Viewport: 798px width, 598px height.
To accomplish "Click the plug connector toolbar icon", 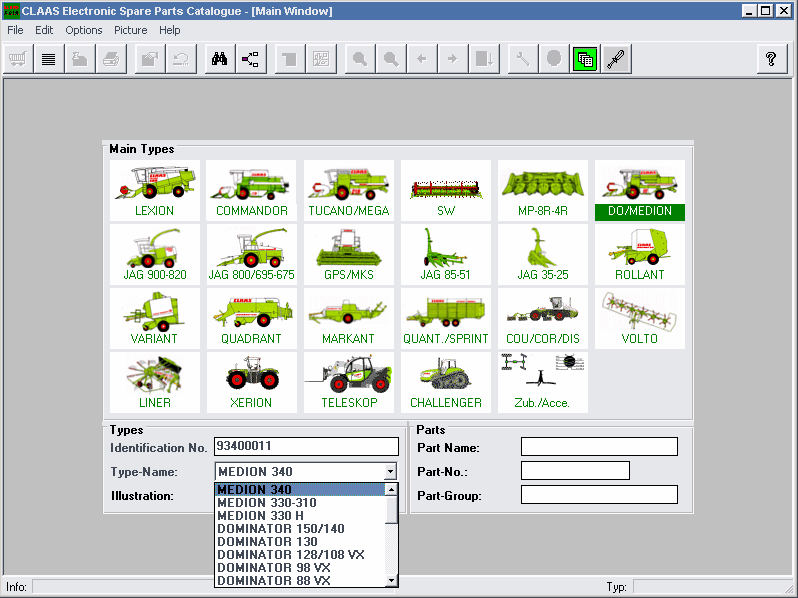I will [x=616, y=59].
